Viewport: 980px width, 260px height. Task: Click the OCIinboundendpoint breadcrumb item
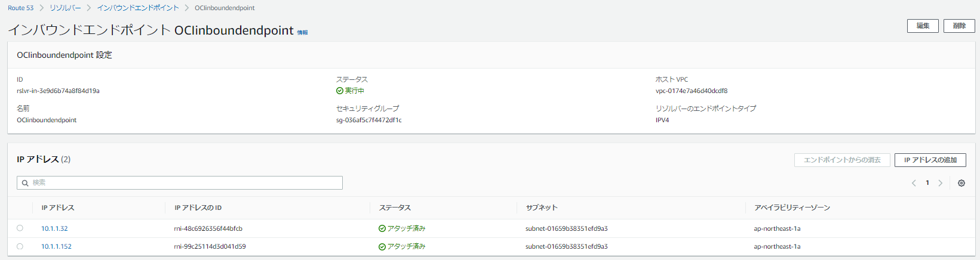click(225, 8)
